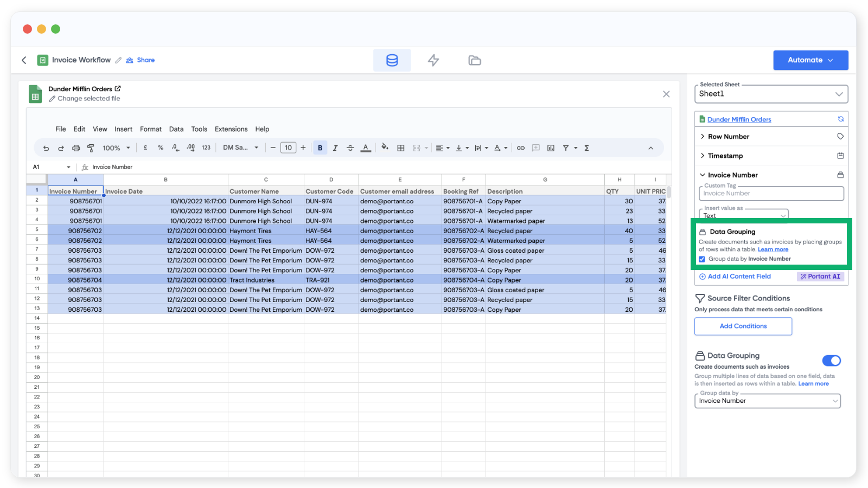Image resolution: width=868 pixels, height=488 pixels.
Task: Turn off the Data Grouping toggle switch
Action: click(831, 361)
